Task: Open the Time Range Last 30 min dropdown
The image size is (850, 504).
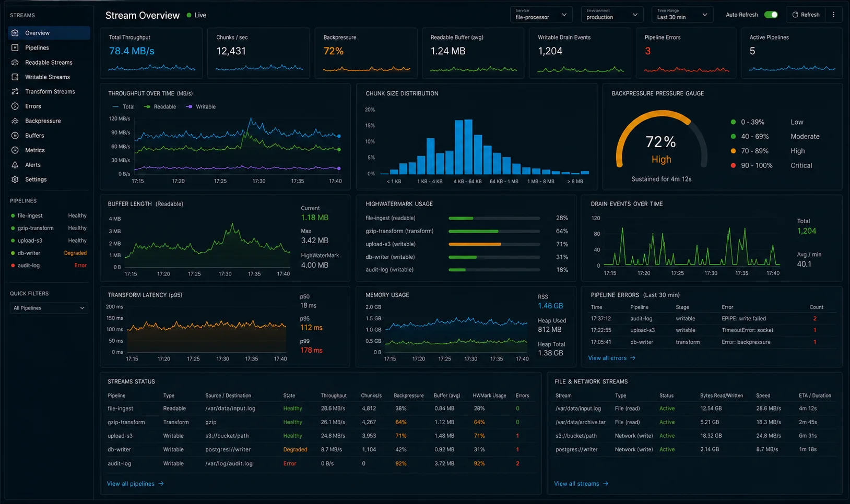Action: click(x=682, y=15)
